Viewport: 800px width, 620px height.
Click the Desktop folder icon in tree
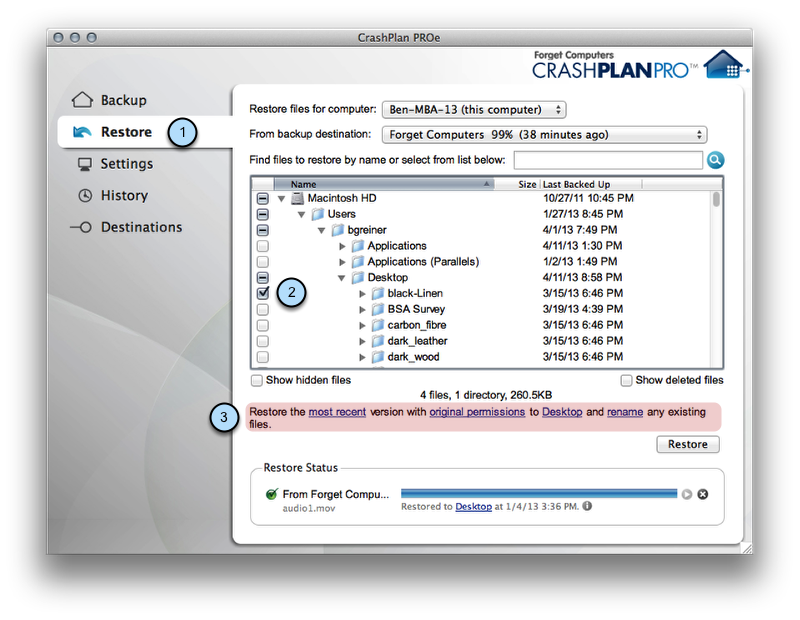click(358, 277)
